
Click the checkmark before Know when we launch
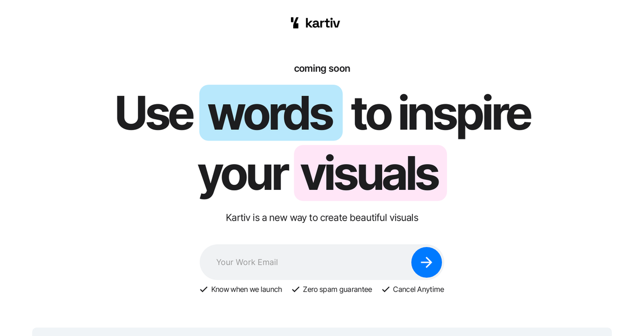(x=204, y=289)
